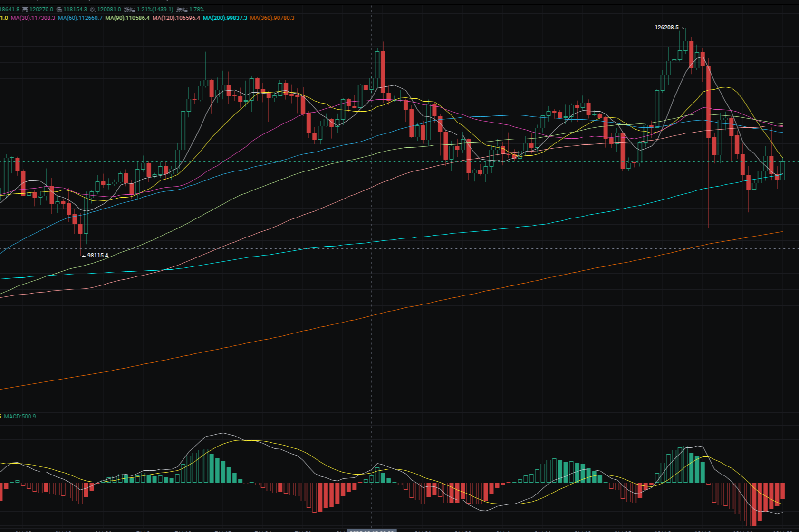Select the MA(120):106596.4 legend label
The width and height of the screenshot is (799, 532).
[176, 18]
